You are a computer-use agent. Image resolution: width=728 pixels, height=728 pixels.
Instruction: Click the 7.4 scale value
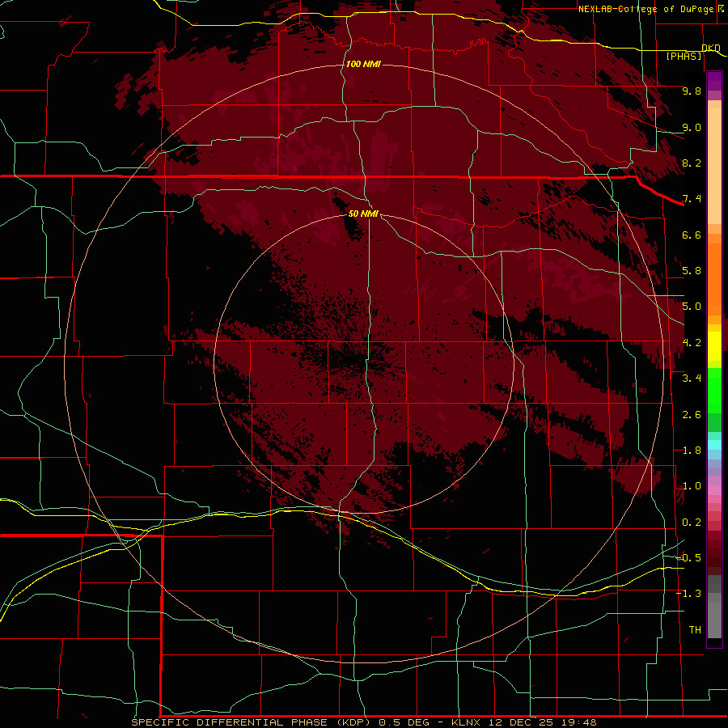point(692,199)
